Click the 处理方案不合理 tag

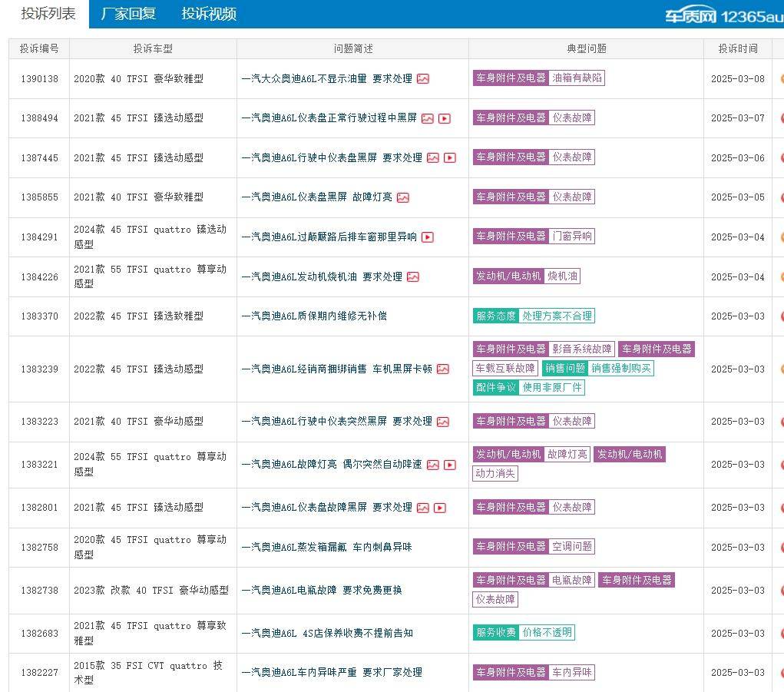pos(557,316)
